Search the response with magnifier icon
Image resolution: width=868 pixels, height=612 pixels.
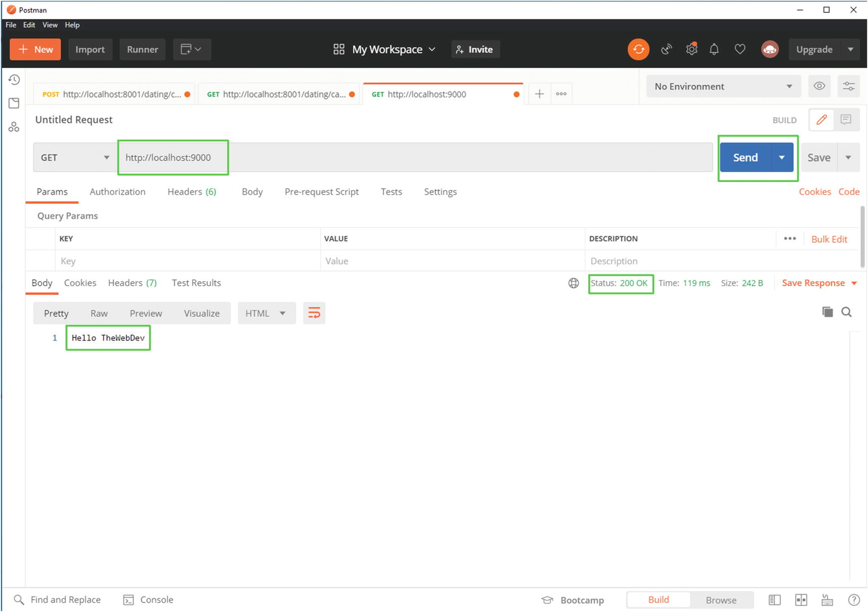(847, 312)
